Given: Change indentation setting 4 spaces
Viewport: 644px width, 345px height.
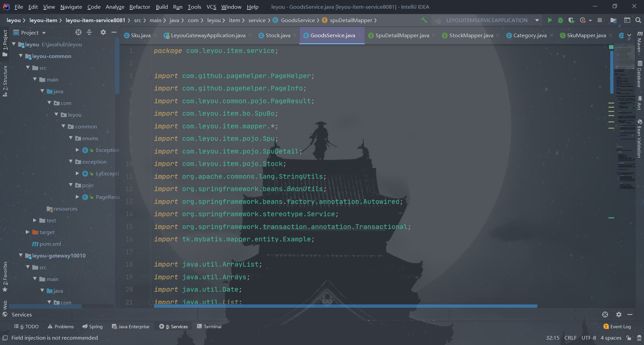Looking at the screenshot, I should coord(611,338).
